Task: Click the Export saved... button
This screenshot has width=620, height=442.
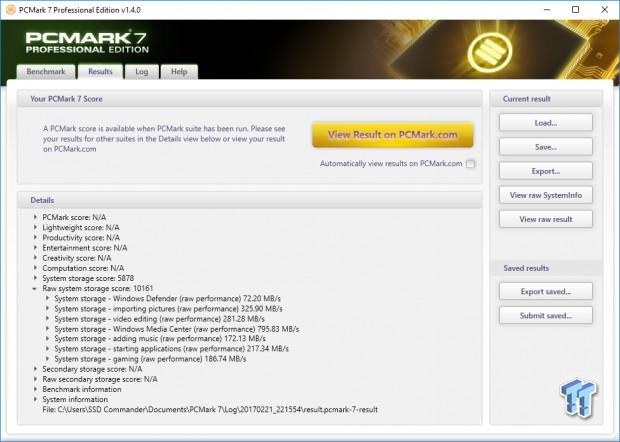Action: (x=545, y=292)
